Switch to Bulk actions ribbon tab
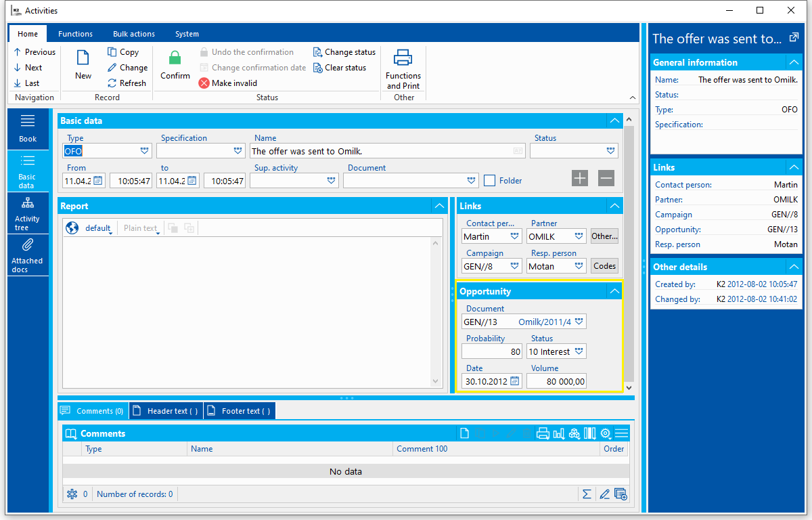The image size is (812, 520). click(x=134, y=34)
